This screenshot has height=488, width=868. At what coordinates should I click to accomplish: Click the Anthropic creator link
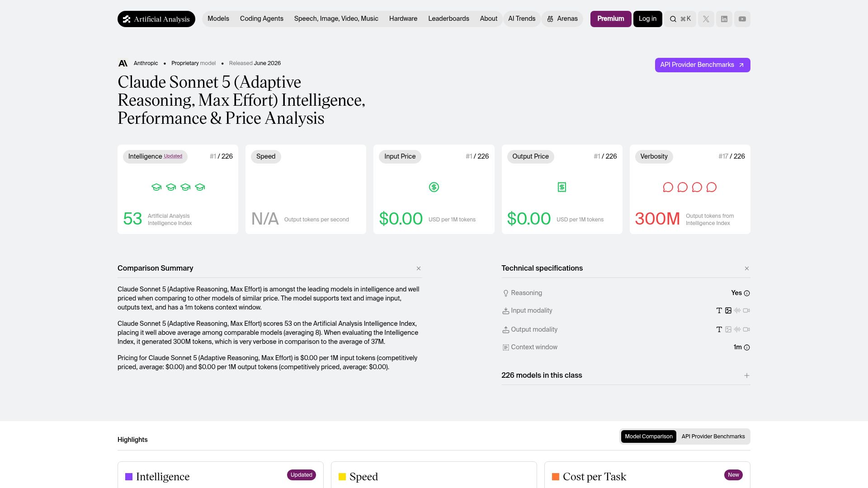[146, 63]
